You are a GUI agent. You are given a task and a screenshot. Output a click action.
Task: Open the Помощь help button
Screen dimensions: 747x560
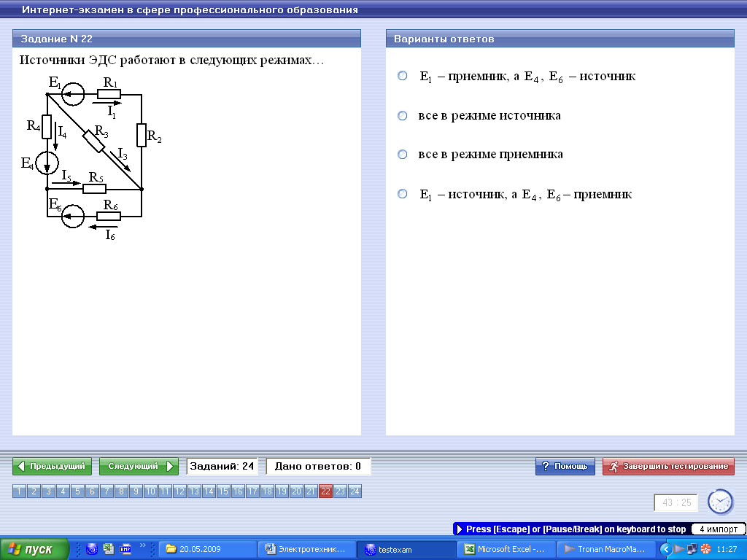click(565, 466)
